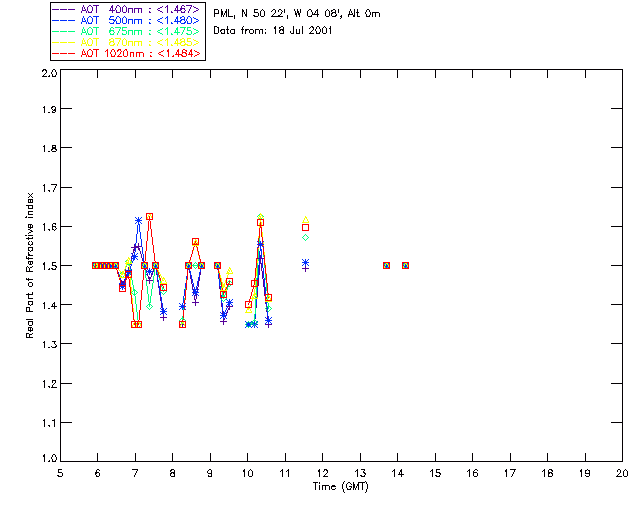640x512 pixels.
Task: Click the red square peak near 7.4 GMT
Action: click(x=149, y=216)
